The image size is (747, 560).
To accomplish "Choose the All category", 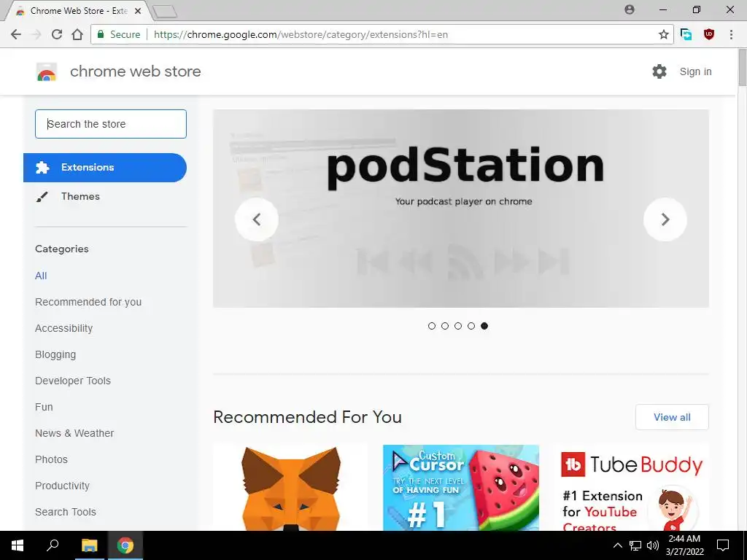I will tap(41, 276).
